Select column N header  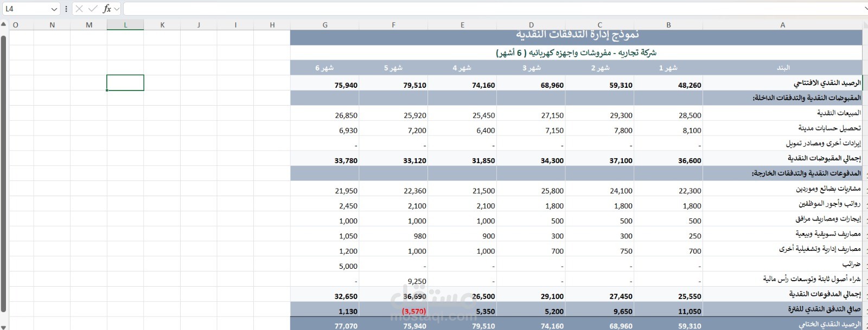click(x=52, y=25)
